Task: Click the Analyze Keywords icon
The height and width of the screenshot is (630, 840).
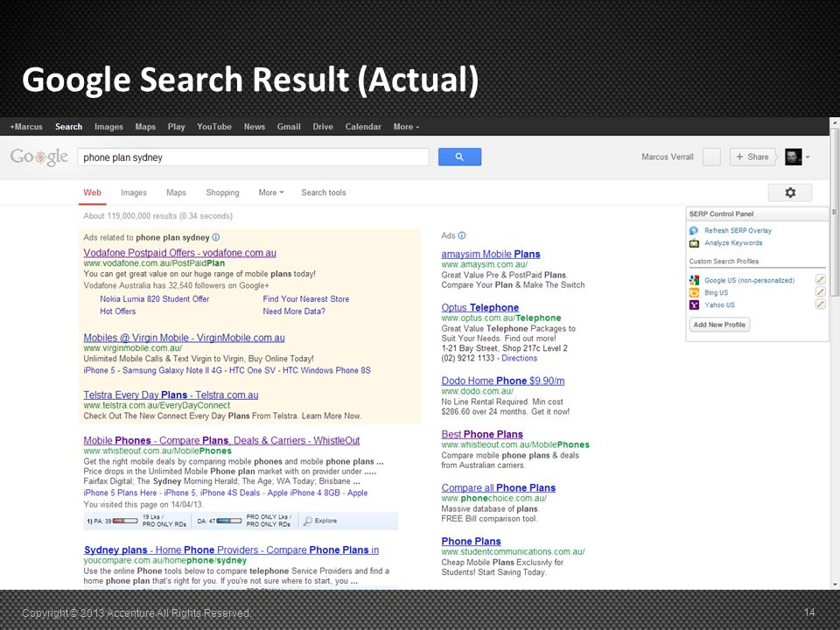Action: coord(694,243)
